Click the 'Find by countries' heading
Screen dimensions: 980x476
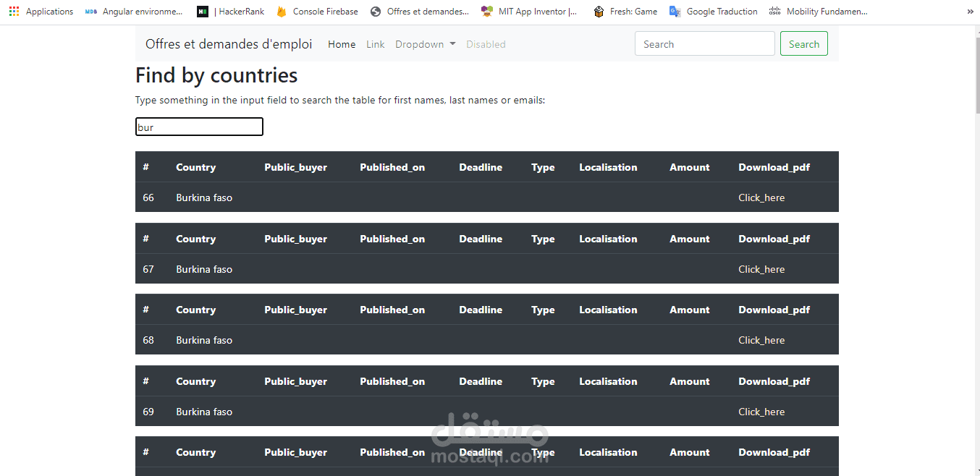[216, 75]
